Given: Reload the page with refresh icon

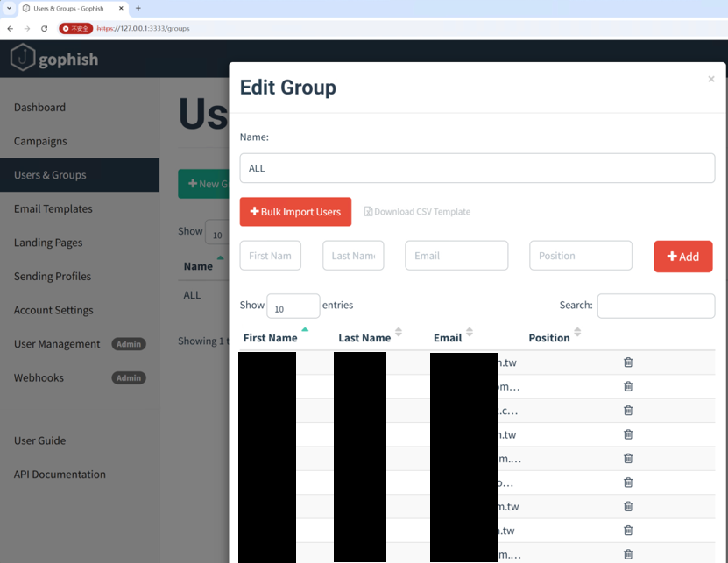Looking at the screenshot, I should 44,28.
